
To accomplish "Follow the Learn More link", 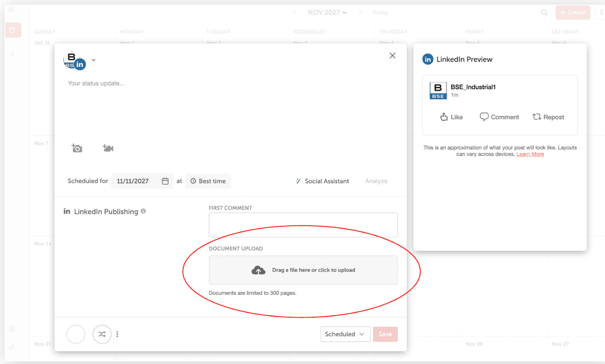I will (530, 154).
